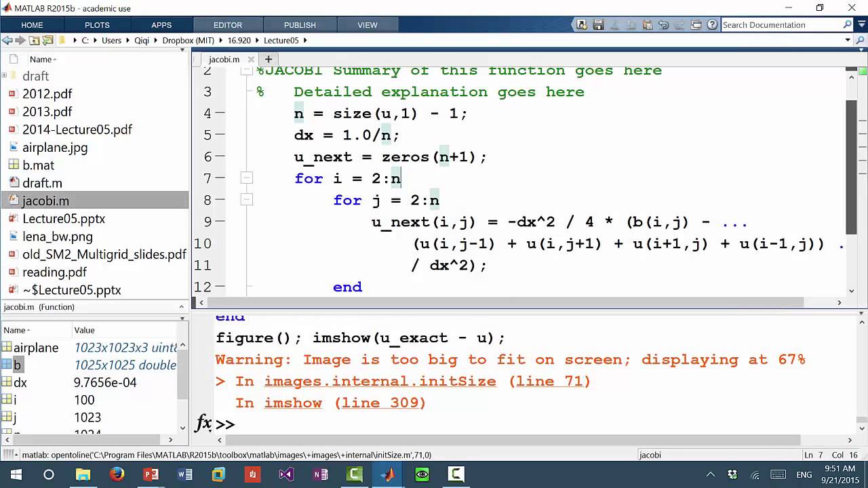
Task: Open Cortana search circle on taskbar
Action: pos(49,474)
